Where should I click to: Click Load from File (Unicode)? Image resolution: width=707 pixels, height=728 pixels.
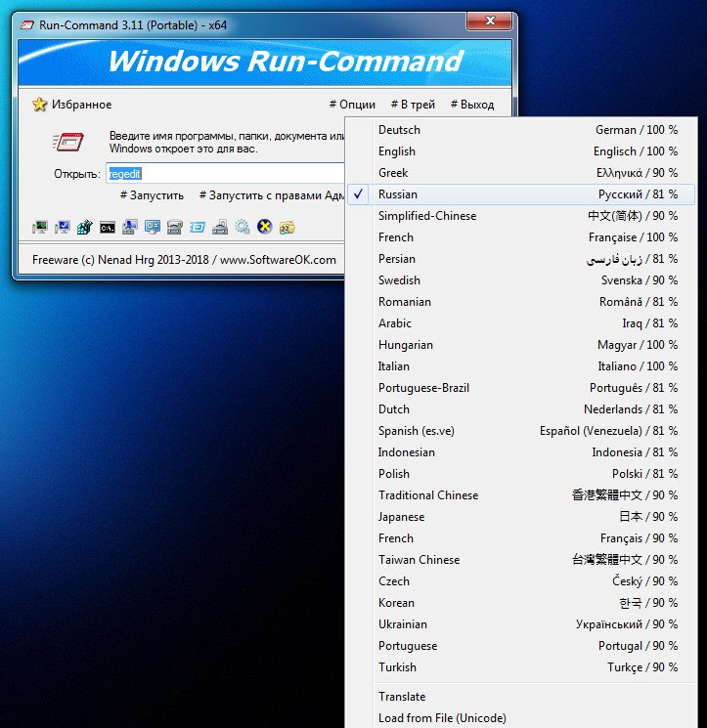click(x=521, y=718)
